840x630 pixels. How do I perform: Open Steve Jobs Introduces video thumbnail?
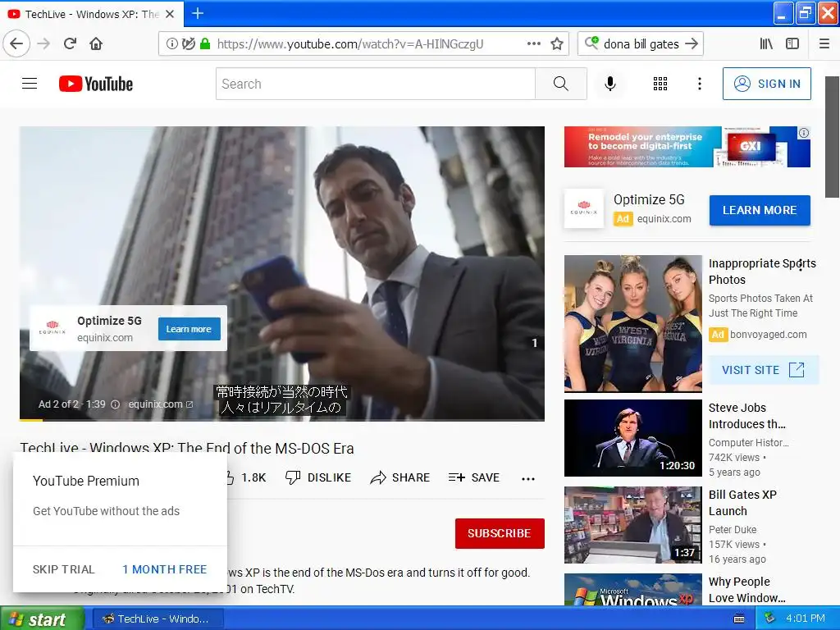point(633,438)
